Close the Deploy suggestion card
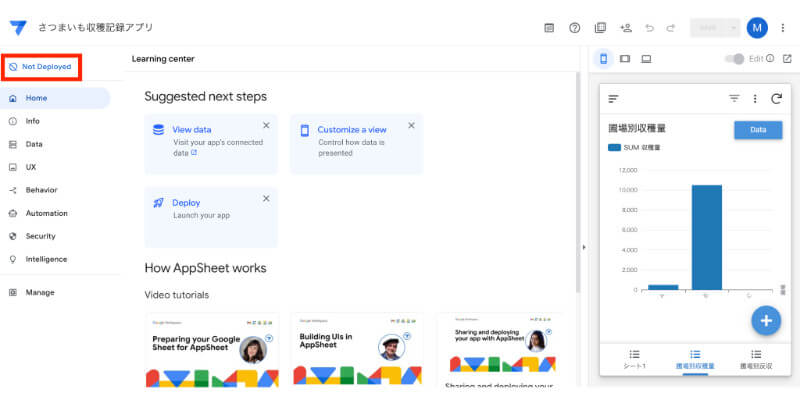This screenshot has height=400, width=800. coord(266,199)
